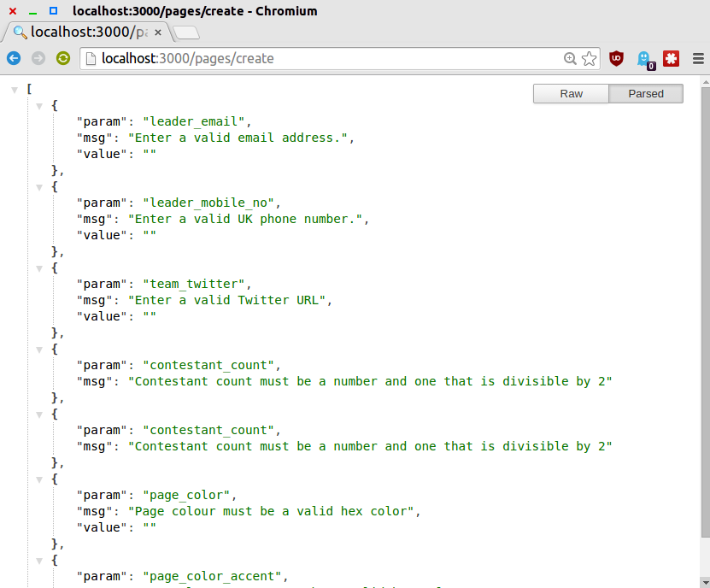Open the Chromium hamburger menu
The image size is (710, 588).
click(697, 58)
